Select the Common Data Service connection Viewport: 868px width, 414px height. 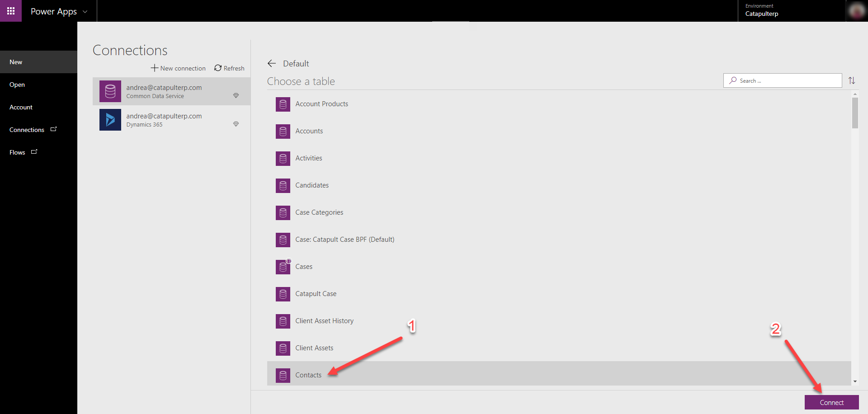coord(171,91)
